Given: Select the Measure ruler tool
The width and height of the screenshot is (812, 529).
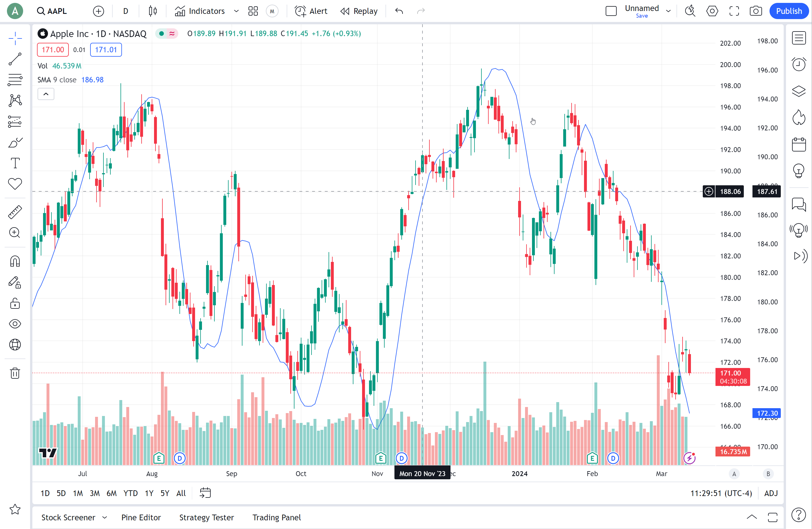Looking at the screenshot, I should [15, 212].
